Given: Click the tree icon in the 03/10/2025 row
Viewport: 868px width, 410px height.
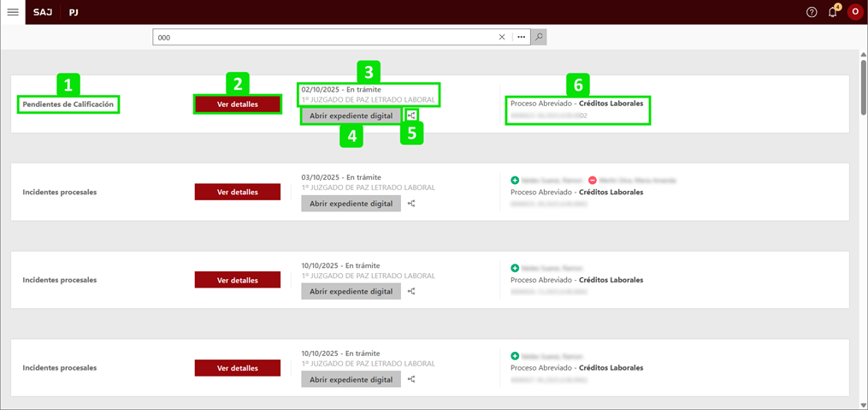Looking at the screenshot, I should (411, 204).
